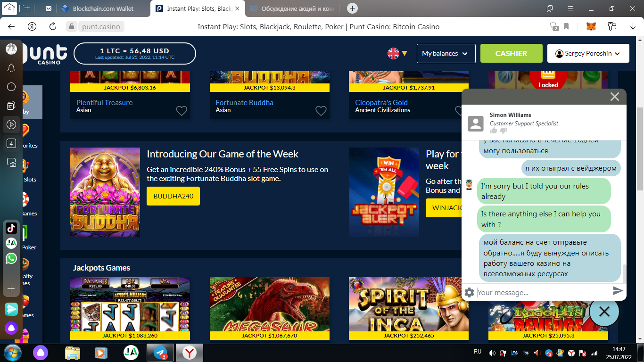
Task: Open notifications bell in Yandex sidebar
Action: click(11, 68)
